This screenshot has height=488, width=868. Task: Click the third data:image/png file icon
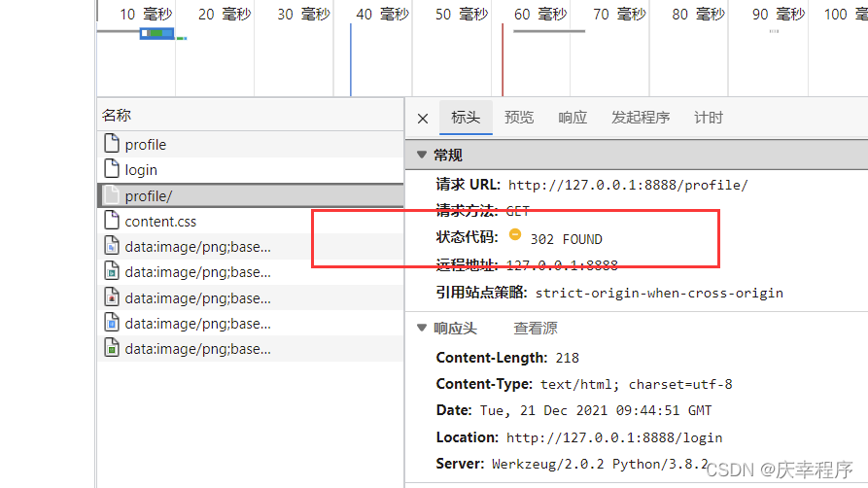click(x=112, y=297)
